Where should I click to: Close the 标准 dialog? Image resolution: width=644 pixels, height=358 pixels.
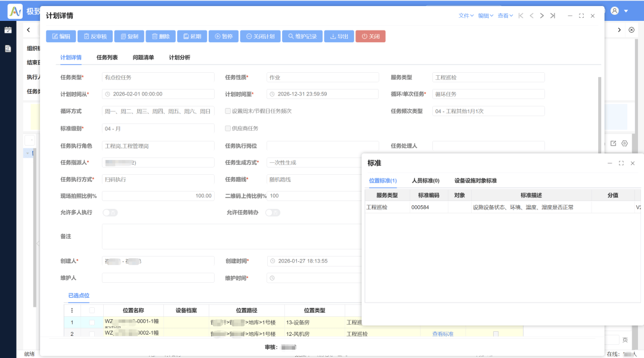(x=633, y=163)
